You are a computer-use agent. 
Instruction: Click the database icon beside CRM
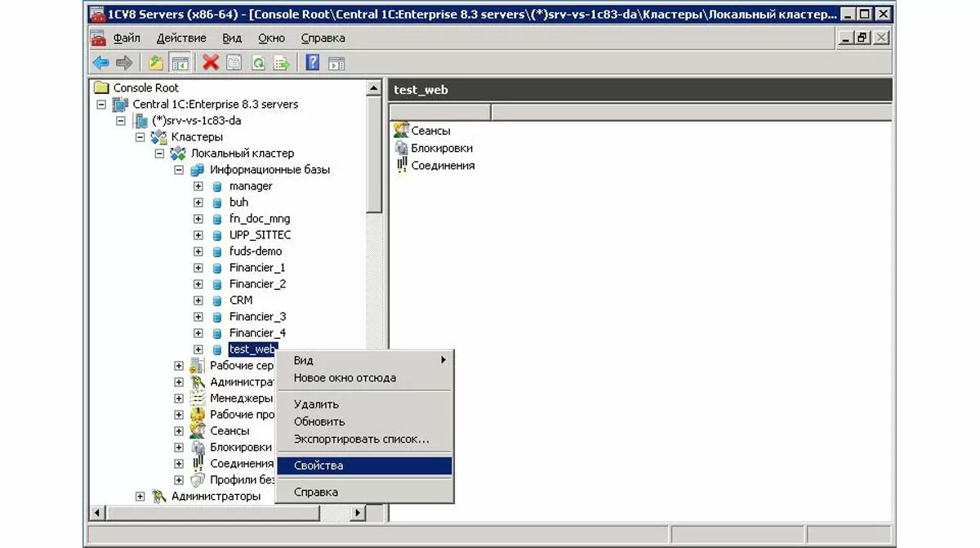click(x=217, y=301)
